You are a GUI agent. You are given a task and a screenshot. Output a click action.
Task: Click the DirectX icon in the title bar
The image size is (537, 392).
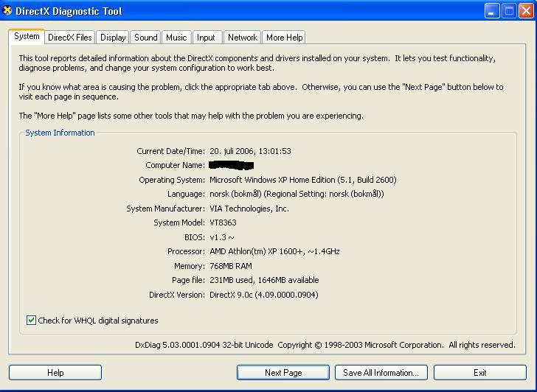pos(7,10)
